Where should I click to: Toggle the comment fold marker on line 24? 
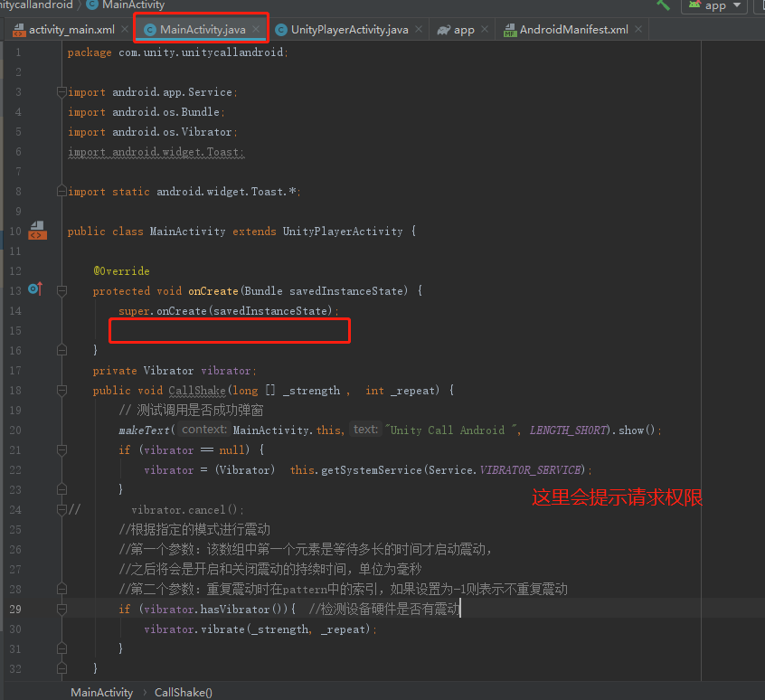click(x=61, y=510)
